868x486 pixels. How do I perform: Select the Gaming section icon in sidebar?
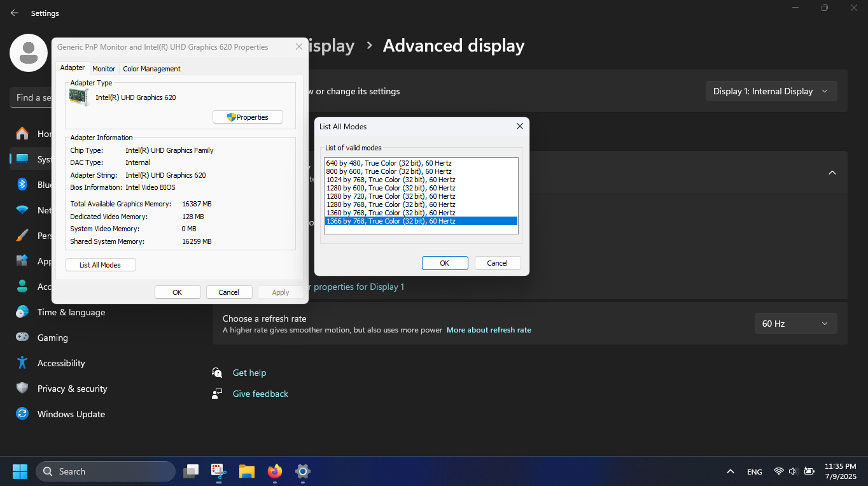22,338
